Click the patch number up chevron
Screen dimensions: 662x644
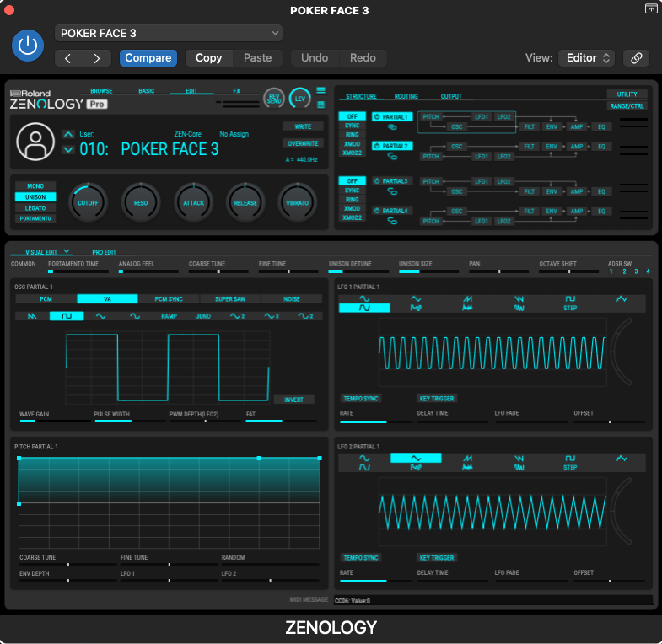68,134
